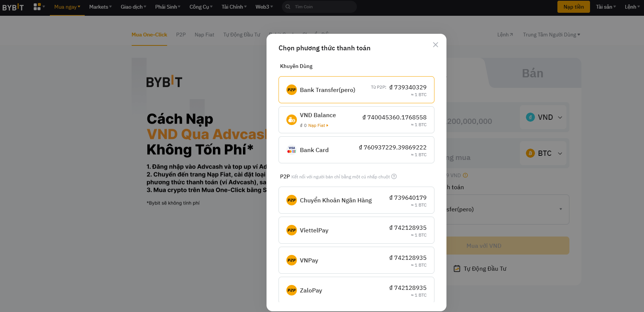Open the Lệnh dropdown in the header
The image size is (644, 312).
tap(632, 7)
